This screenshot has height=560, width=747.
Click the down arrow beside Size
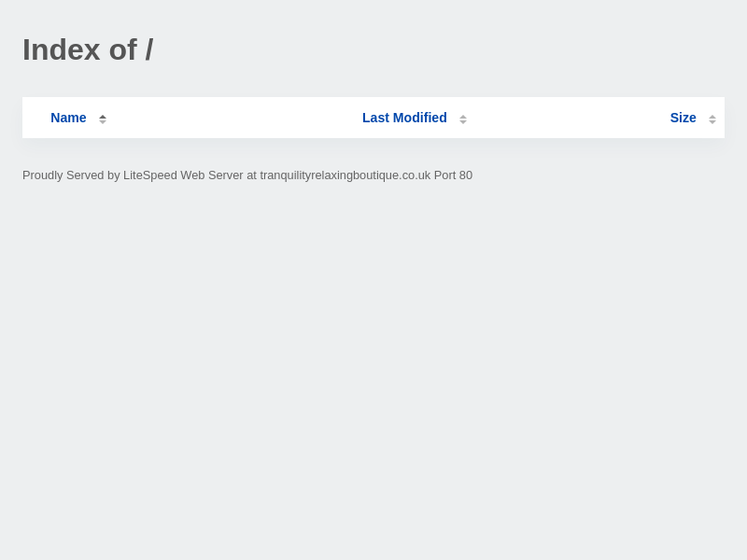(x=712, y=121)
